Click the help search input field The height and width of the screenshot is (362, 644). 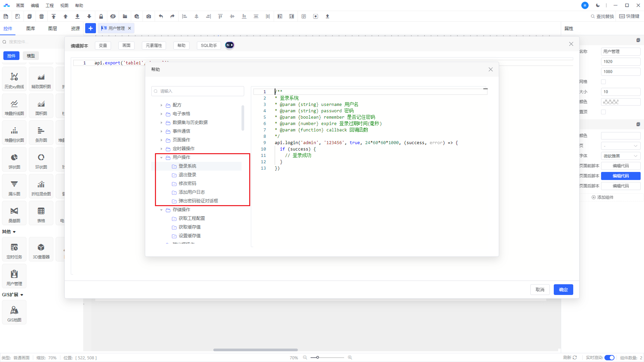pyautogui.click(x=198, y=91)
